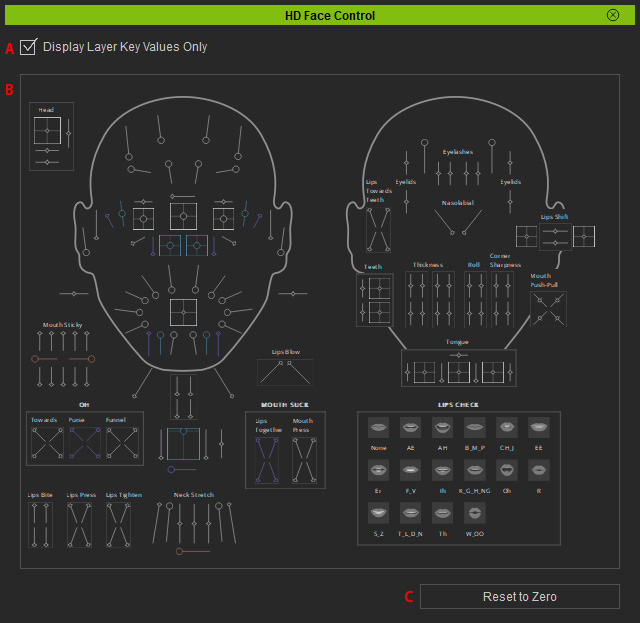Click the Lips Together mouth suck control
Screen dimensions: 640x623
pyautogui.click(x=267, y=460)
